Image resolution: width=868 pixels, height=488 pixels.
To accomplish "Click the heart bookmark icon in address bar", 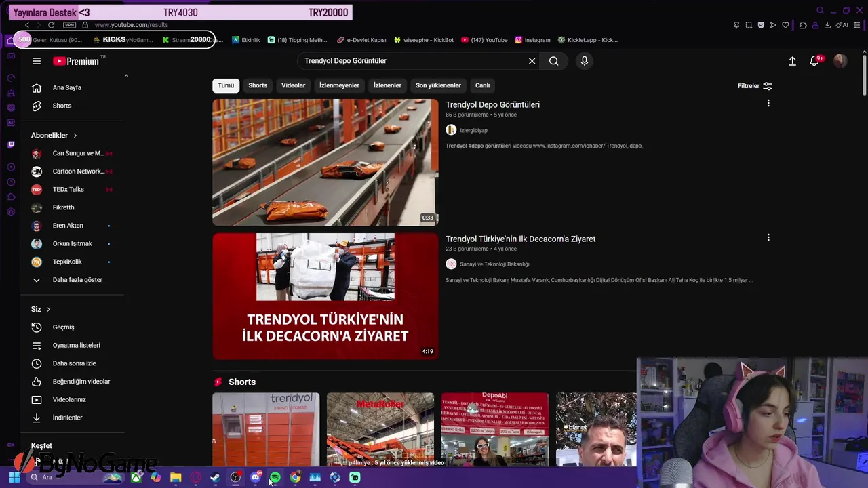I will (785, 25).
